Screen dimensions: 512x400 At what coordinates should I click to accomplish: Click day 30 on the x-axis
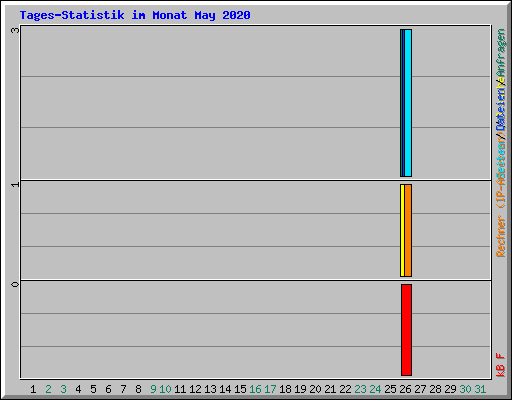465,389
